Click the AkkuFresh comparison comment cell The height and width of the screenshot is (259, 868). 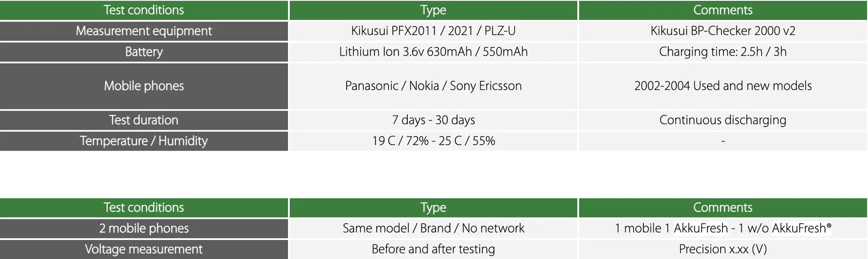tap(723, 228)
